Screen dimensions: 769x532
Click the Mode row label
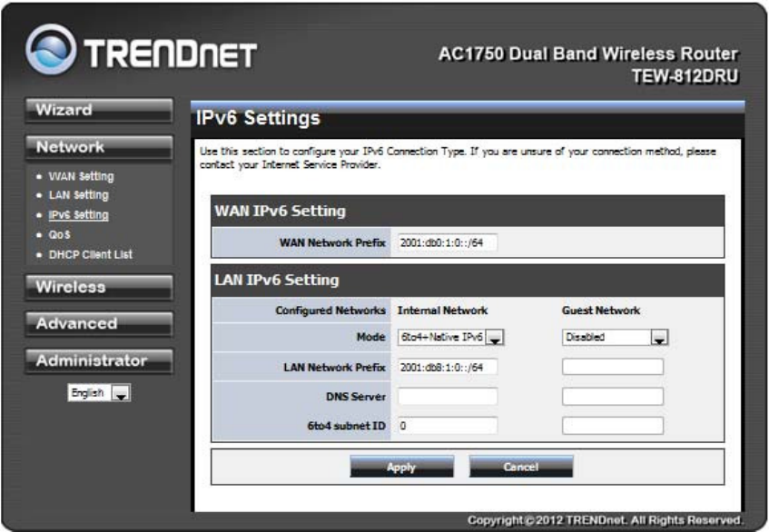[x=370, y=338]
